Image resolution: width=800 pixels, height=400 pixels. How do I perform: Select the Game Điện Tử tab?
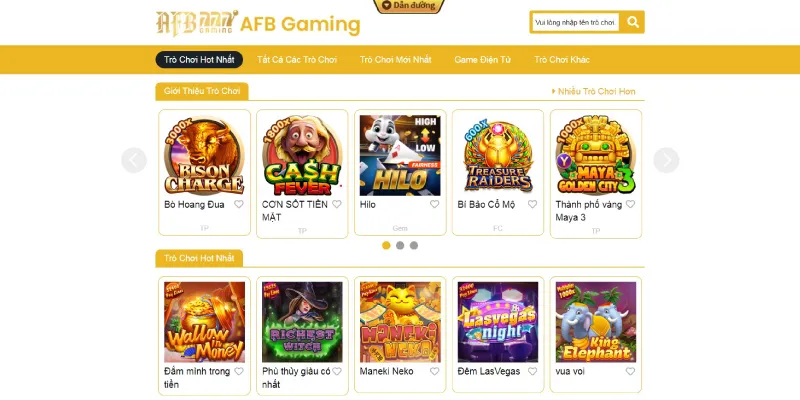tap(482, 60)
